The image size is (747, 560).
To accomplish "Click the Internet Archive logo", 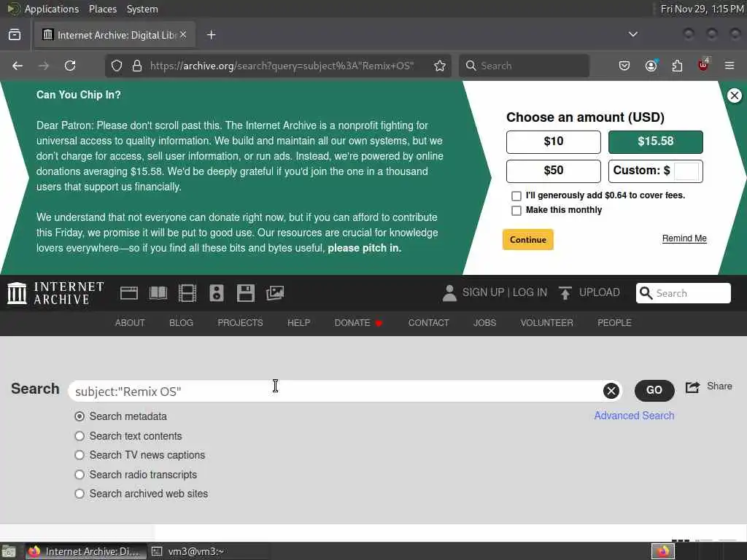I will (55, 293).
